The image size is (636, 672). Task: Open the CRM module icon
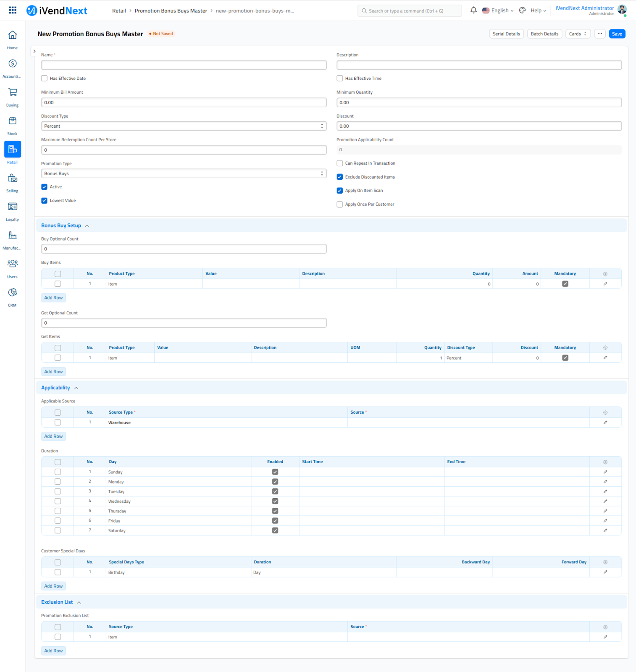13,293
